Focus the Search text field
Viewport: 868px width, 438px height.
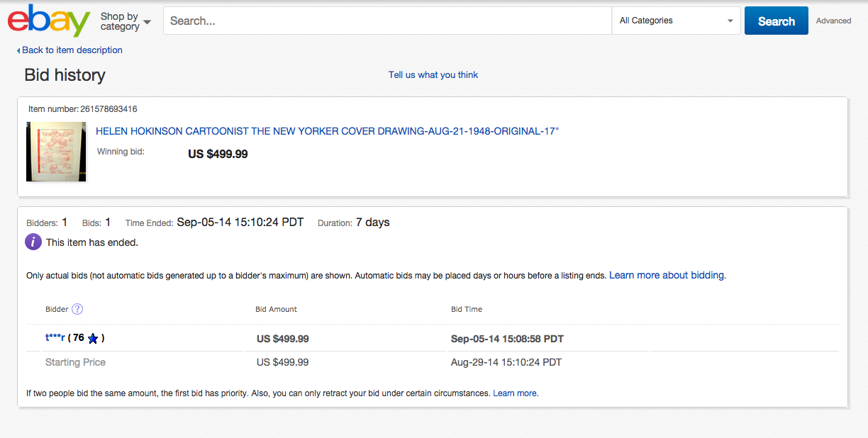click(387, 21)
